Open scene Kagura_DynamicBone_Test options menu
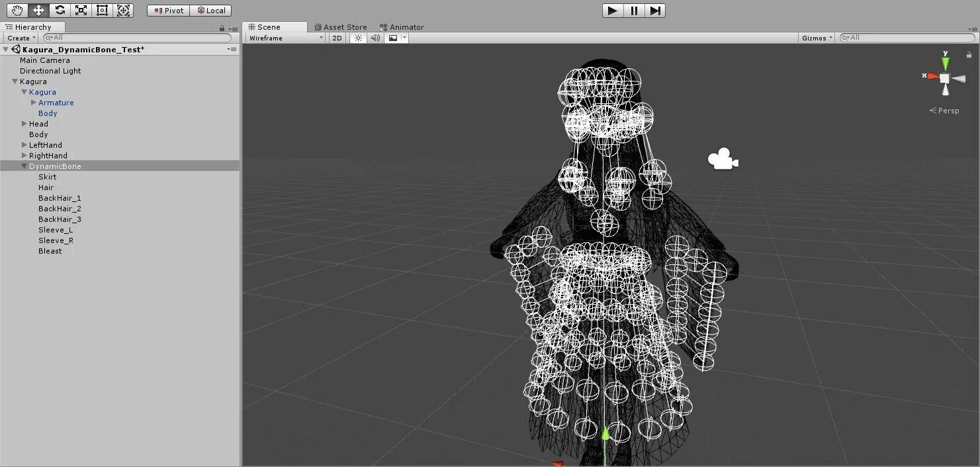980x467 pixels. pos(232,50)
